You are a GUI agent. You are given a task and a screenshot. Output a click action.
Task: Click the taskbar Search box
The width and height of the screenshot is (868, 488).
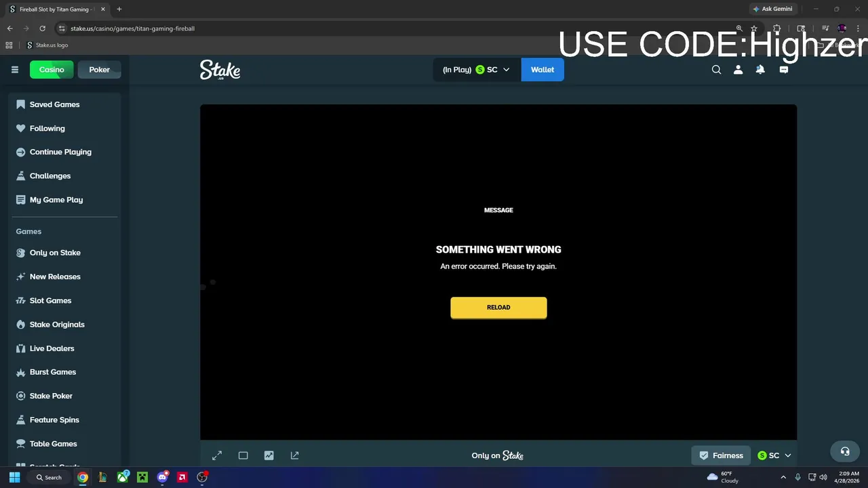click(x=49, y=477)
